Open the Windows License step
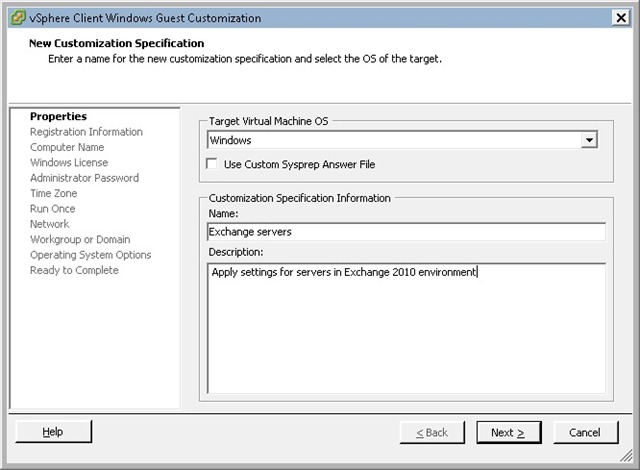Image resolution: width=640 pixels, height=470 pixels. click(69, 163)
